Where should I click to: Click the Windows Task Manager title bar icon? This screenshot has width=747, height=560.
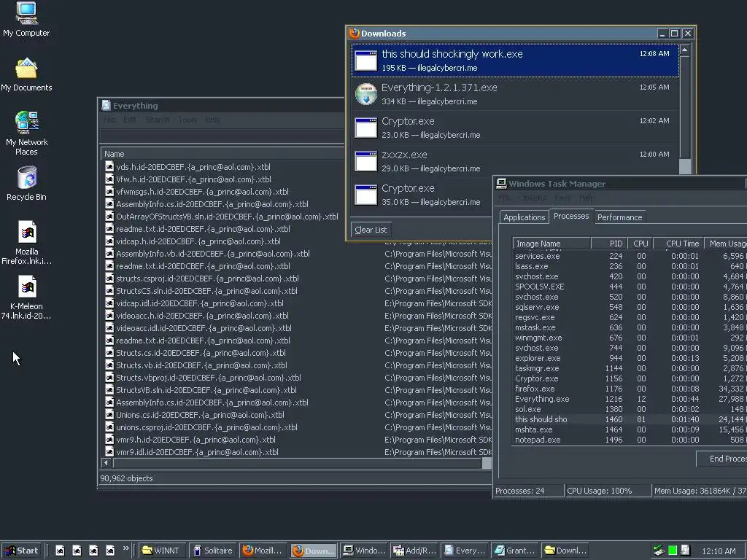coord(501,183)
